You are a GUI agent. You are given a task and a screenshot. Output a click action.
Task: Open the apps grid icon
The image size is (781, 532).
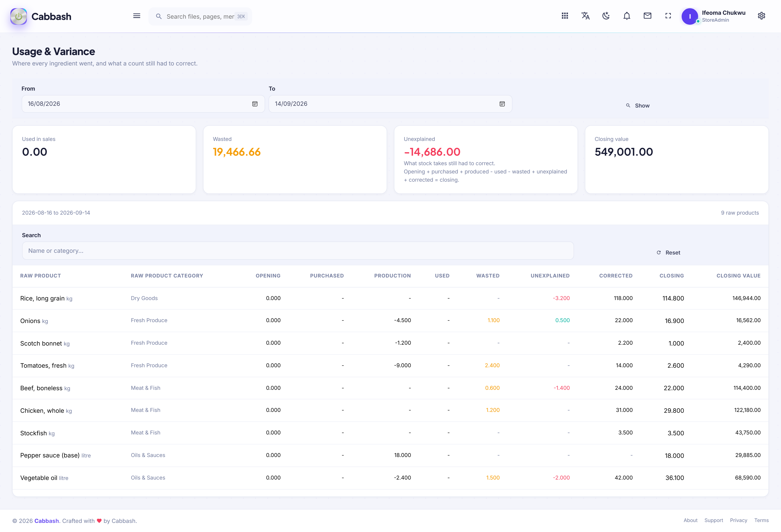click(x=565, y=16)
